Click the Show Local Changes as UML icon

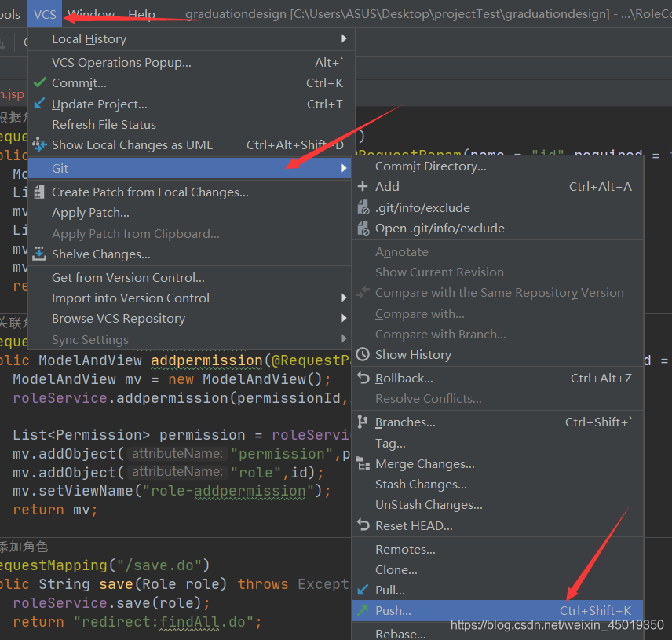point(39,144)
